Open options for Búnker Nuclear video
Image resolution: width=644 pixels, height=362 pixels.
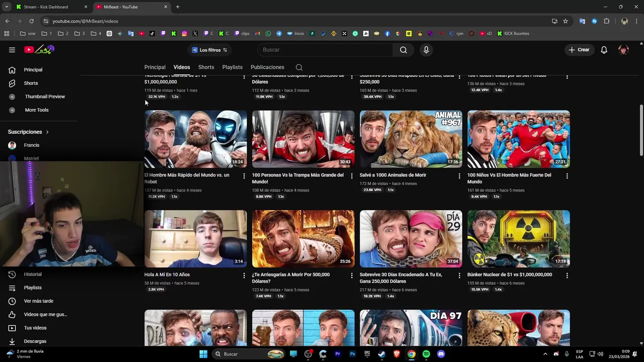coord(567,276)
